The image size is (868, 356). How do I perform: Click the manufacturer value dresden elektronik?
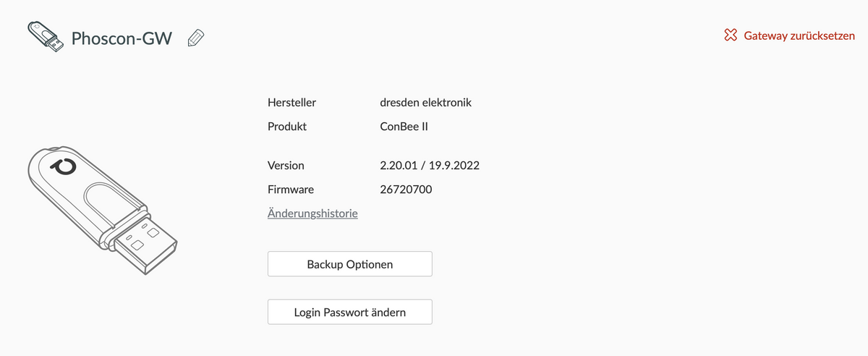coord(425,103)
